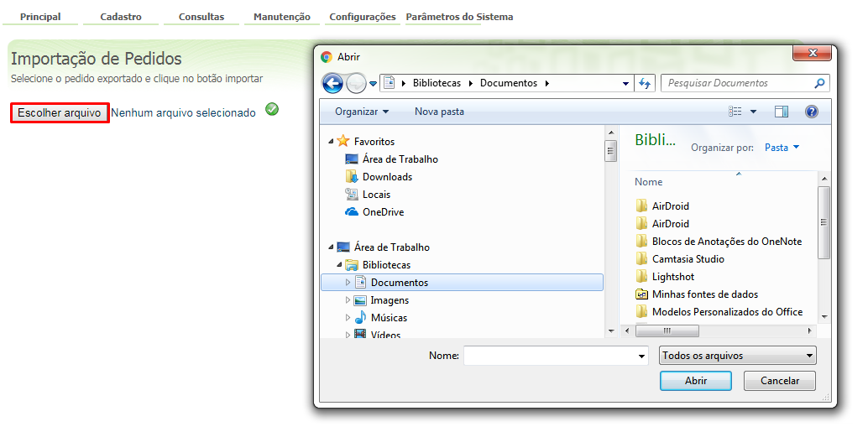Open the Cadastro menu
This screenshot has width=868, height=432.
tap(121, 17)
